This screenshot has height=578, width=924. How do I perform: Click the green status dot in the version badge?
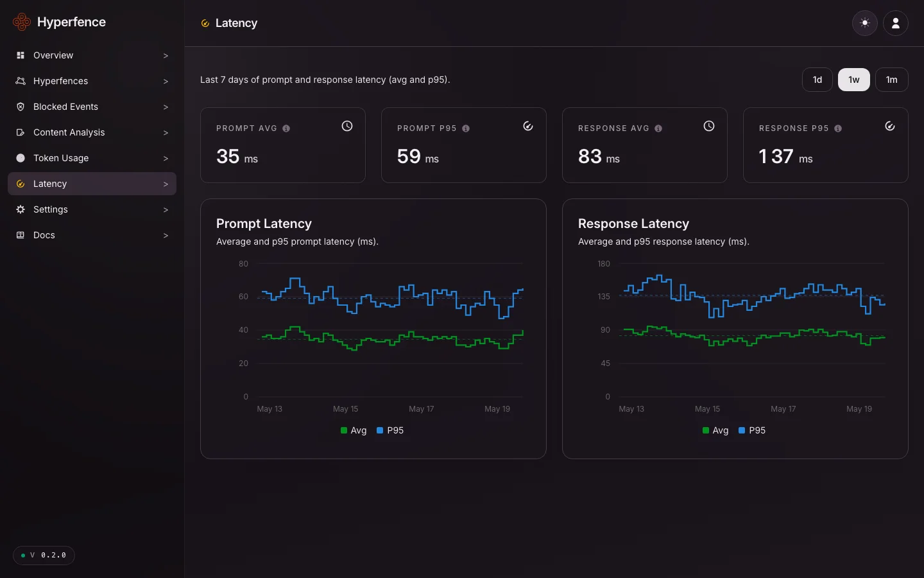[x=23, y=556]
